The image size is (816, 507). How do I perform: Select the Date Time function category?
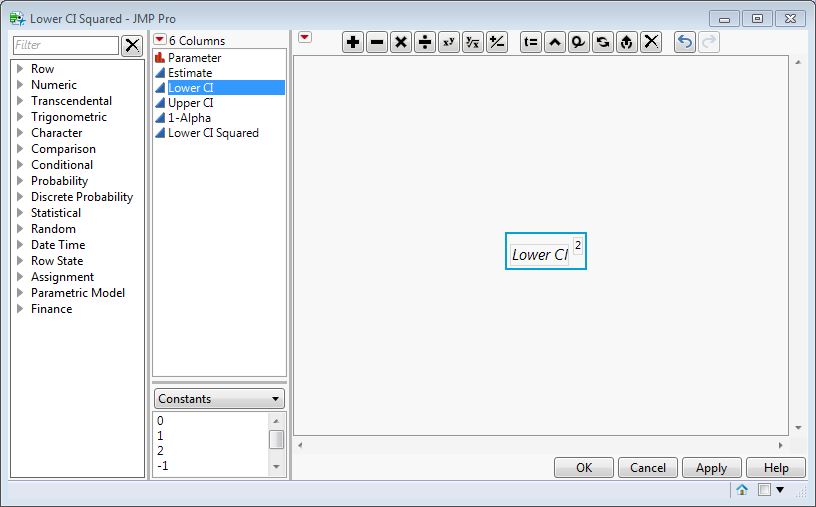coord(58,245)
